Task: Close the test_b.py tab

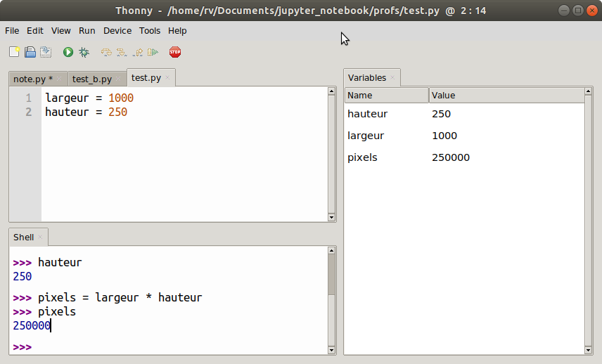Action: click(x=118, y=79)
